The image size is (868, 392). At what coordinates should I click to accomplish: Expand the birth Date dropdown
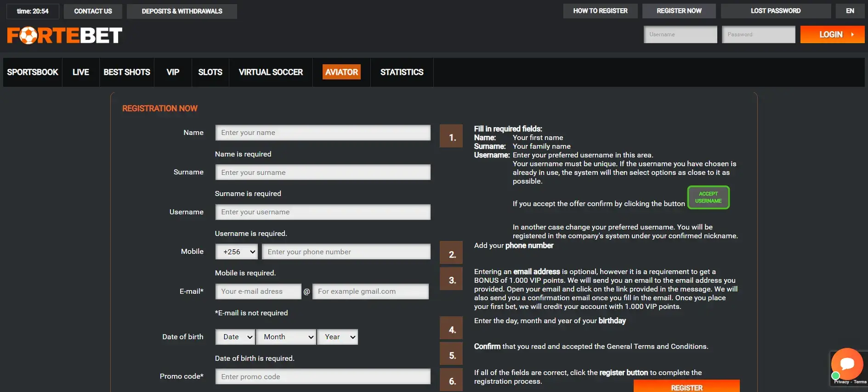(x=236, y=337)
